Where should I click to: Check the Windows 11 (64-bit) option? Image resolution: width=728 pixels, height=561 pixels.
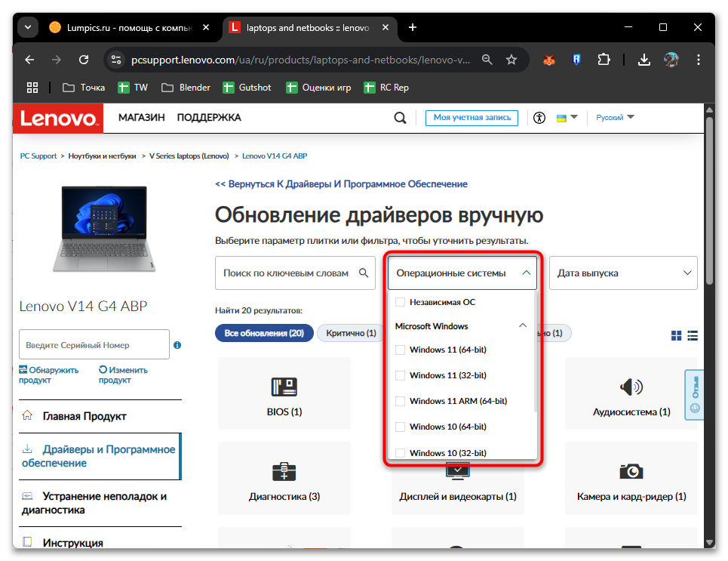point(400,350)
